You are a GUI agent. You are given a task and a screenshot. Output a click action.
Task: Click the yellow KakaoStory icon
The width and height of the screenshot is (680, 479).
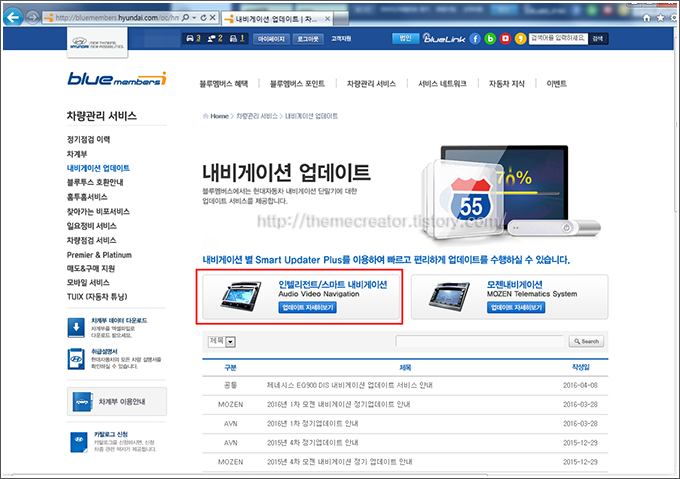click(x=520, y=39)
